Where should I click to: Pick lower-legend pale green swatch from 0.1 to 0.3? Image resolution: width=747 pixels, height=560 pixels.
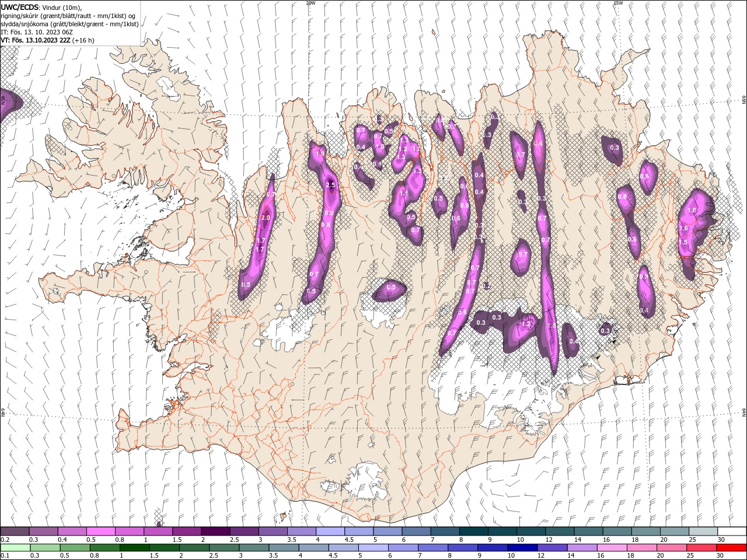(x=15, y=548)
